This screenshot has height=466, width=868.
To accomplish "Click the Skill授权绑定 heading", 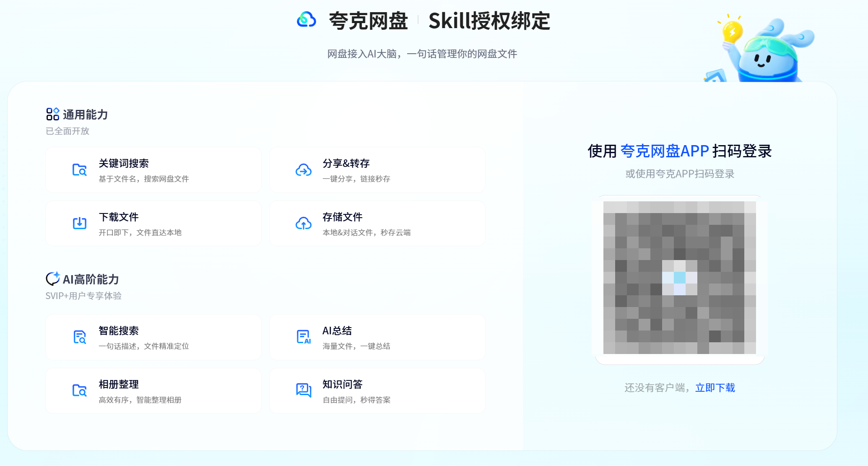I will tap(489, 21).
